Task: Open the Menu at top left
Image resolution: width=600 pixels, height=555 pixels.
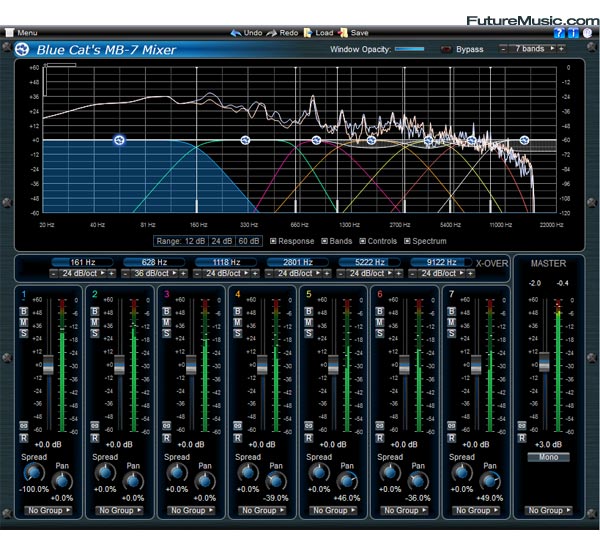Action: 22,33
